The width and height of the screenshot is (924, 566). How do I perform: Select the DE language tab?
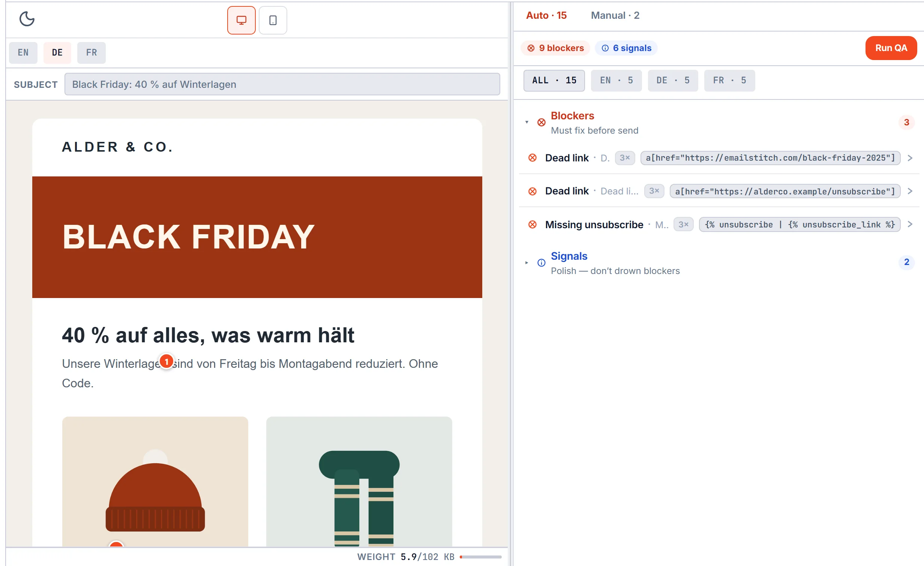(x=57, y=53)
